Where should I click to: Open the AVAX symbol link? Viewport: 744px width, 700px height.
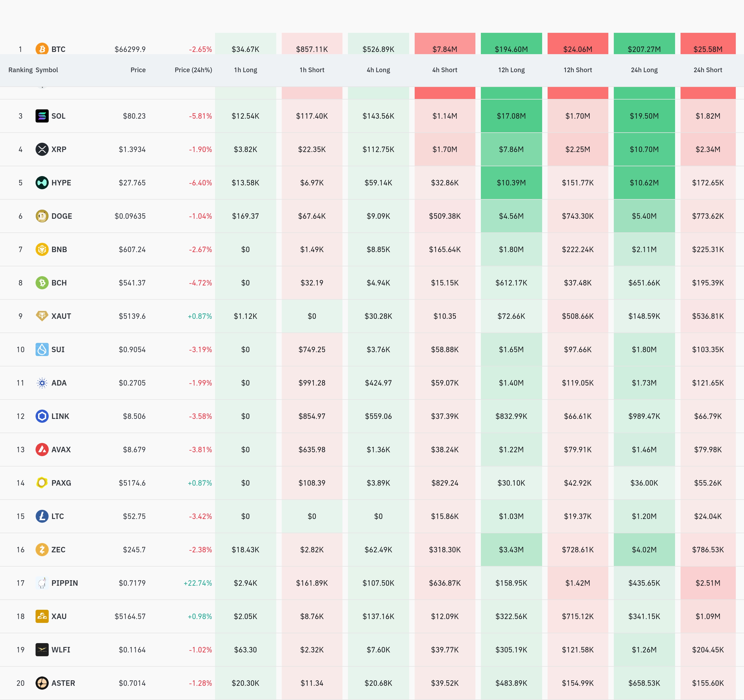tap(61, 449)
